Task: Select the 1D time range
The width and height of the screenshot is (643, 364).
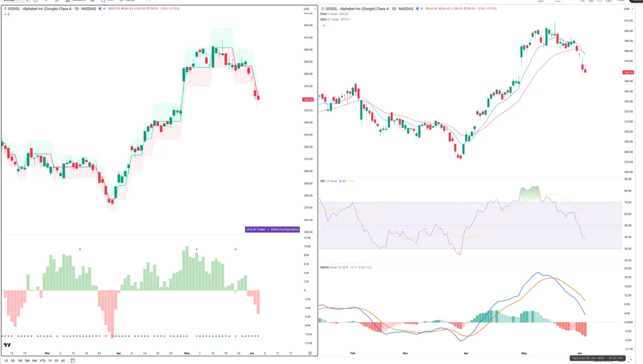Action: pyautogui.click(x=6, y=361)
